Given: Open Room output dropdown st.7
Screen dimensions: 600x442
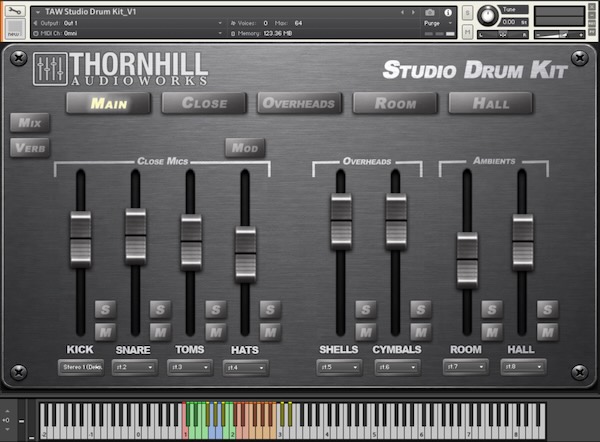Looking at the screenshot, I should coord(465,367).
